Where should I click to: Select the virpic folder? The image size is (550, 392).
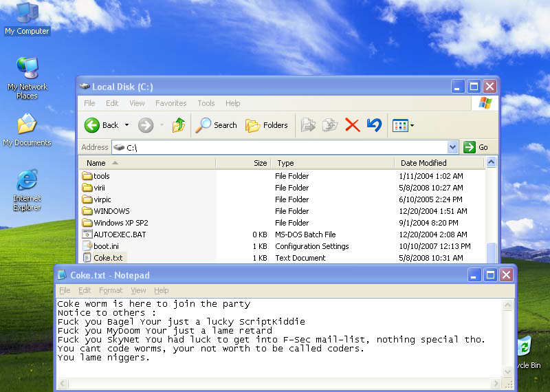pos(97,199)
